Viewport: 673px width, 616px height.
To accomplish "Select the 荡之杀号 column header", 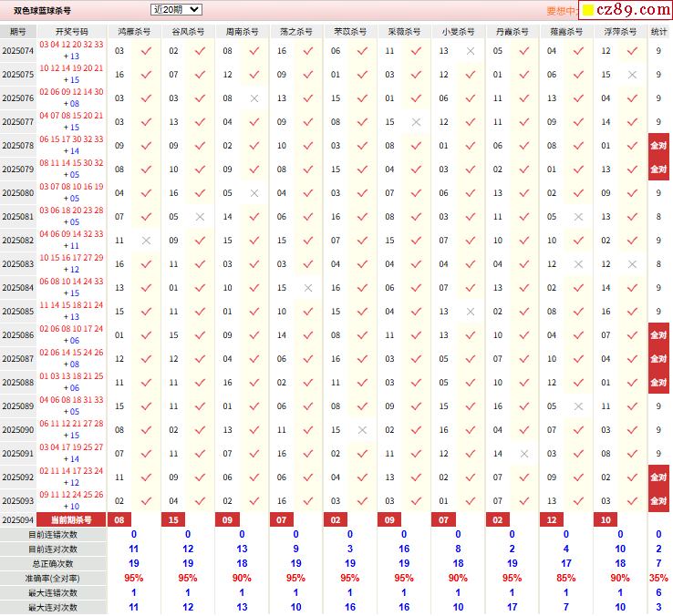I will (x=296, y=32).
